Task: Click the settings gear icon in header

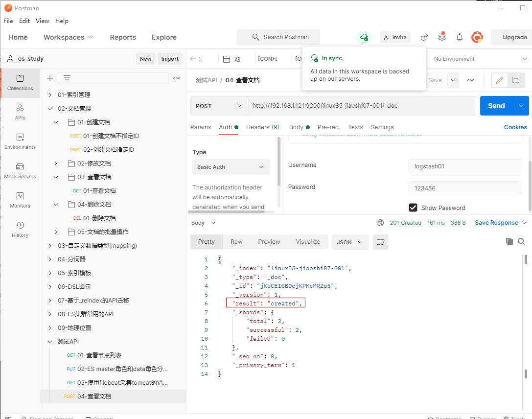Action: coord(442,37)
